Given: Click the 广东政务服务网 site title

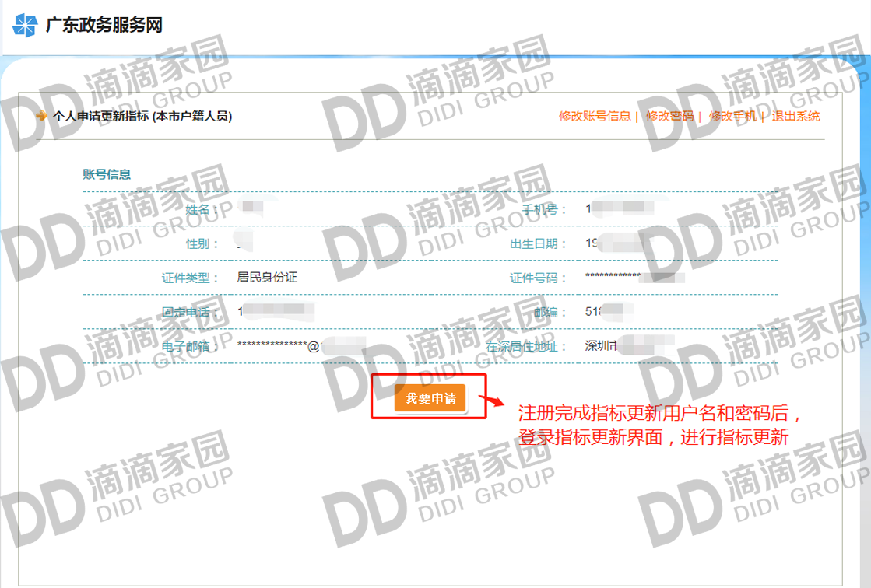Looking at the screenshot, I should click(x=104, y=25).
